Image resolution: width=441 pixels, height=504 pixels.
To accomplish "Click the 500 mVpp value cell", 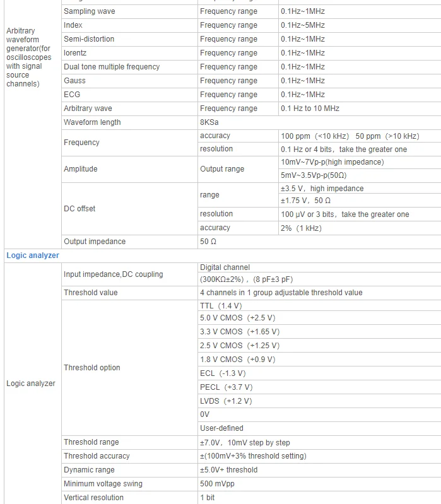I will [218, 484].
